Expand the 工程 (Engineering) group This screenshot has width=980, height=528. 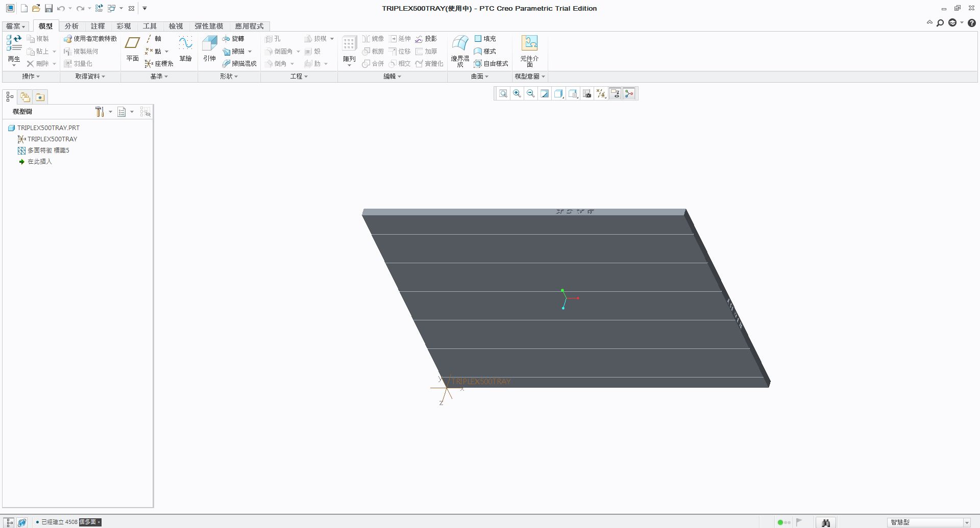click(299, 77)
